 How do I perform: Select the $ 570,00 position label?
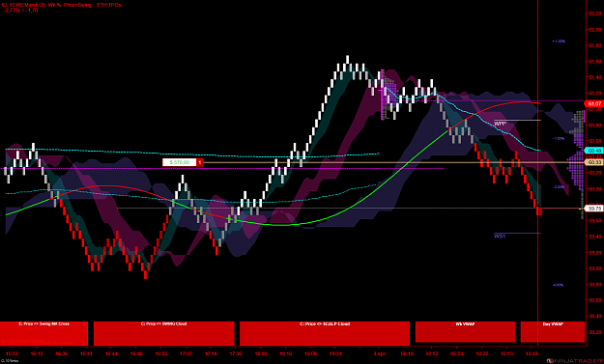click(x=180, y=162)
